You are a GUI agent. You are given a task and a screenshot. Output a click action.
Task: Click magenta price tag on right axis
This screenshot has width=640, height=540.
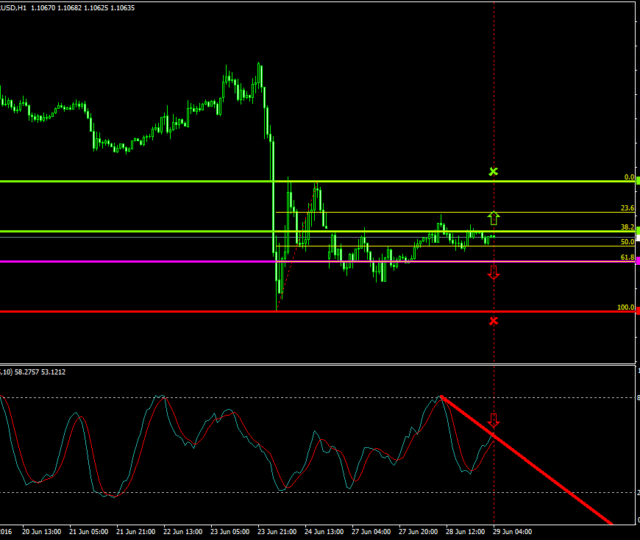(637, 262)
